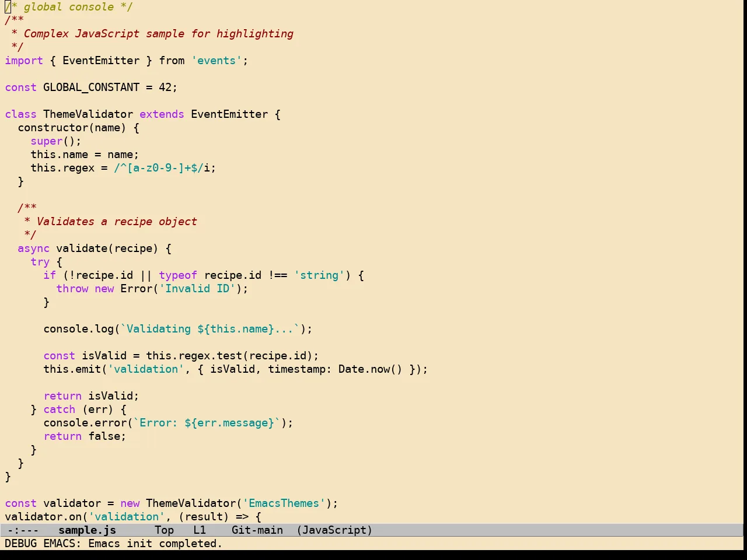Click the number 42 value
This screenshot has width=747, height=560.
165,87
